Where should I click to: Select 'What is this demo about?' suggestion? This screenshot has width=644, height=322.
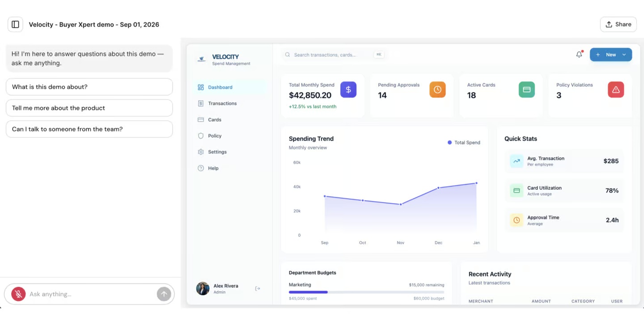click(89, 87)
